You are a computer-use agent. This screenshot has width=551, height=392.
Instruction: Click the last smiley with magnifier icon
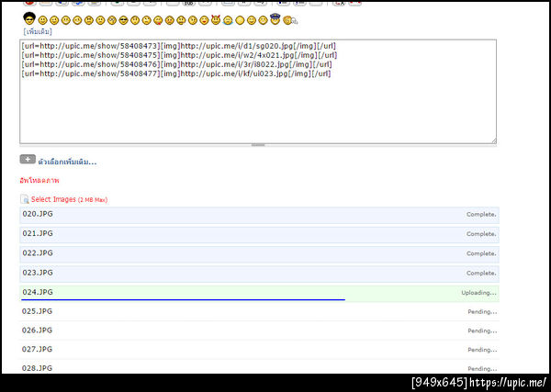290,21
